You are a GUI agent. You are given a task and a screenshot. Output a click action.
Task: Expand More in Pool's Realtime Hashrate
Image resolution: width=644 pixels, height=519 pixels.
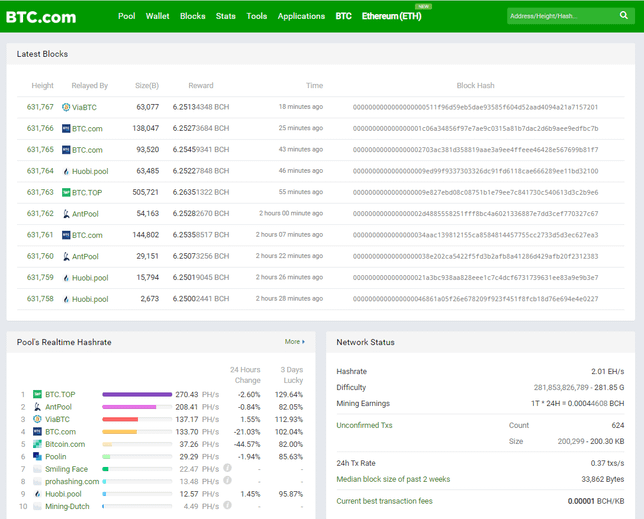coord(293,342)
